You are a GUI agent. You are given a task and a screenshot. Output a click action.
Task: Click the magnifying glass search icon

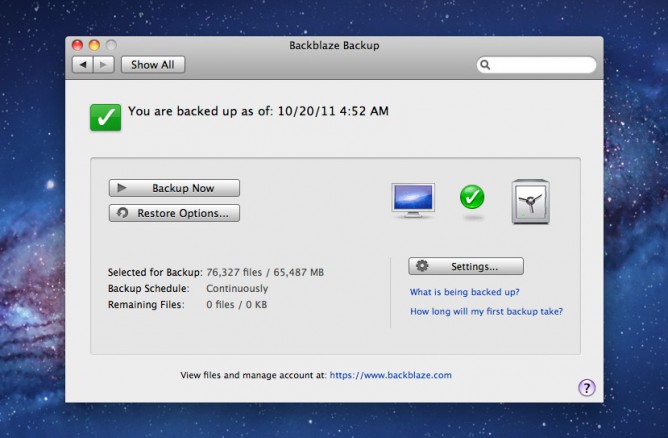tap(486, 65)
